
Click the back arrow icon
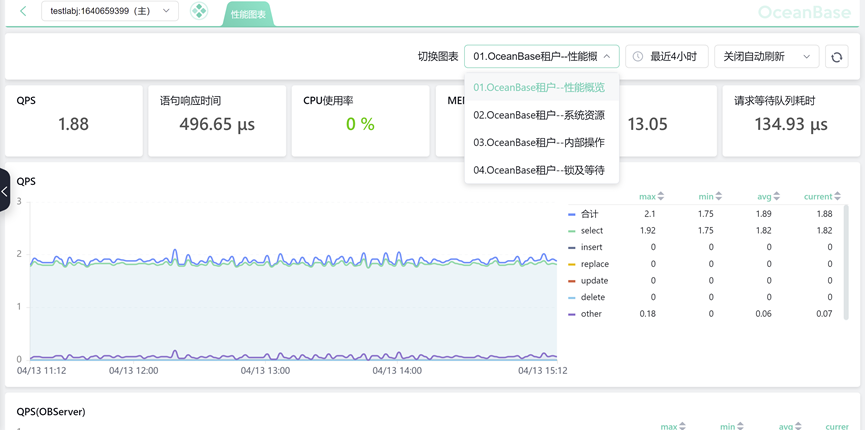tap(23, 11)
